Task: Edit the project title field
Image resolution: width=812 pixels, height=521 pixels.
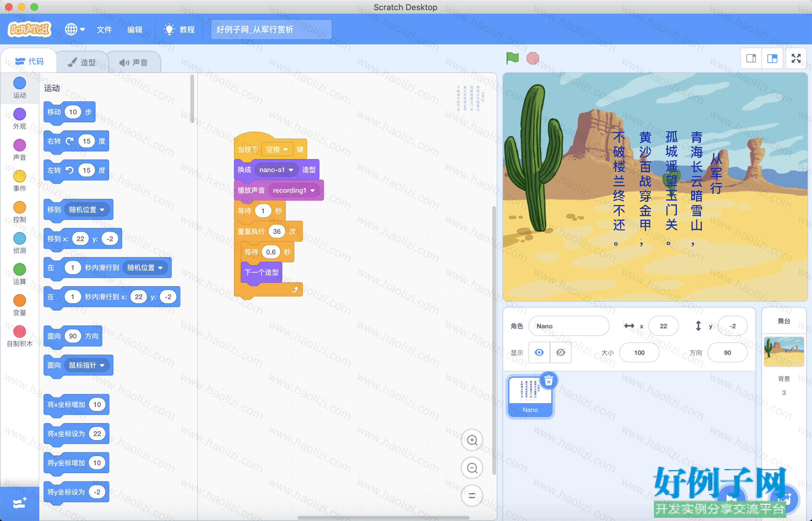Action: pos(271,29)
